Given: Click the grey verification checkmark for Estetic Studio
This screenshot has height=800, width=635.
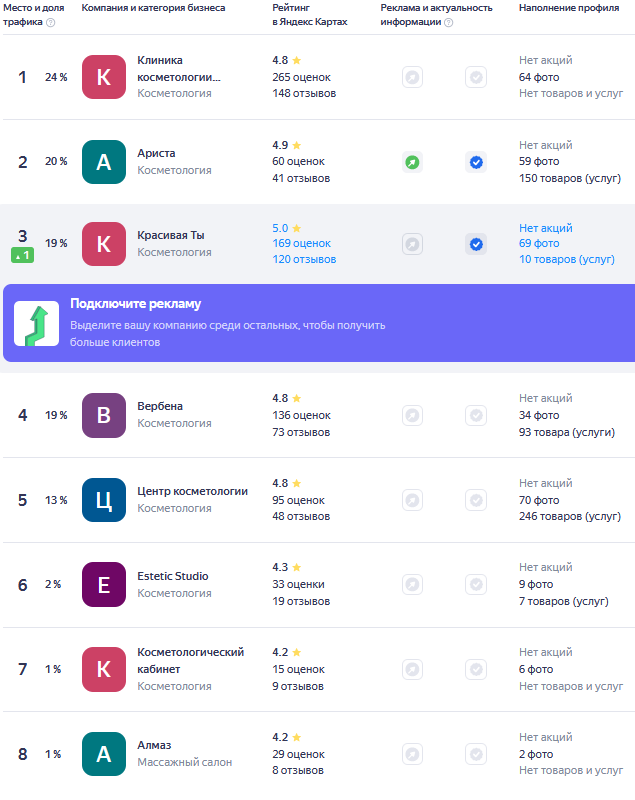Looking at the screenshot, I should coord(476,585).
